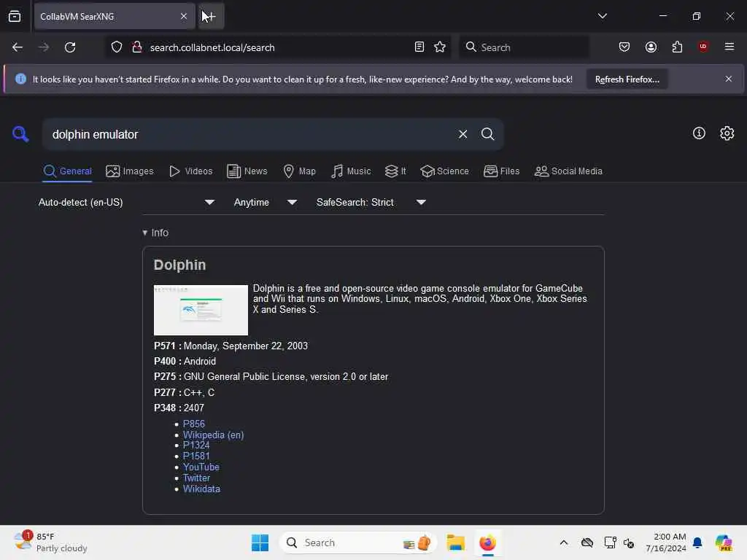The width and height of the screenshot is (747, 560).
Task: Toggle Reader View in address bar
Action: tap(419, 47)
